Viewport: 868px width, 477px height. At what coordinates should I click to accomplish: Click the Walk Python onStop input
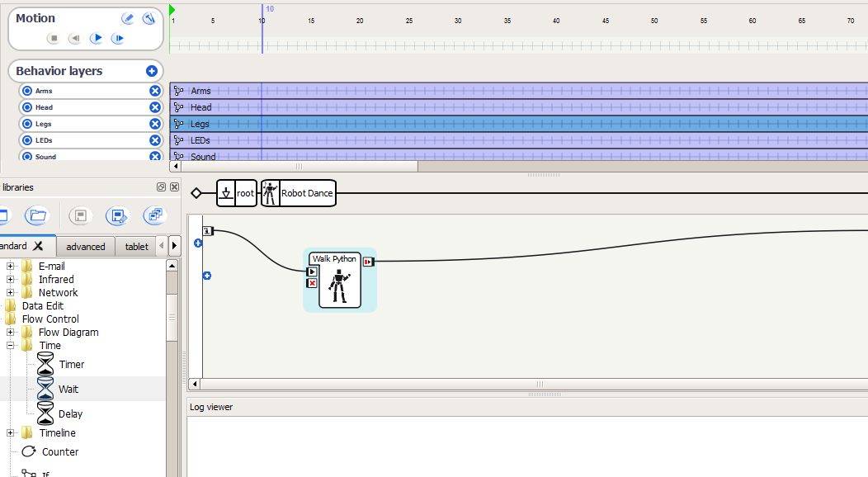coord(312,283)
